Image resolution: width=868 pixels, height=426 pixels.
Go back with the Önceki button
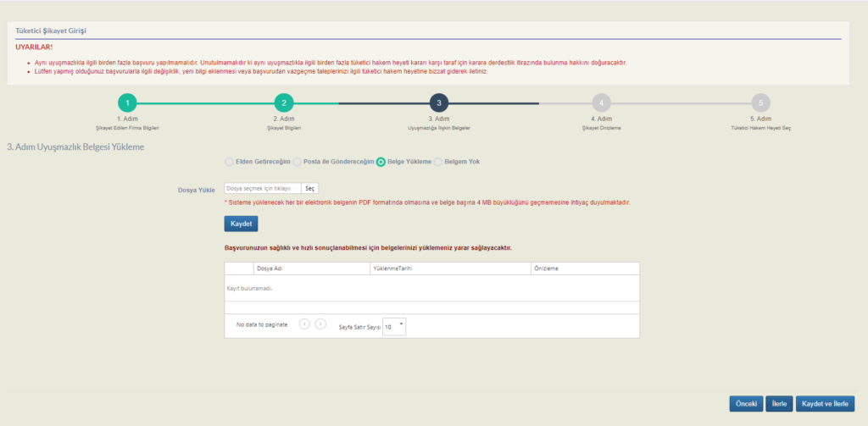coord(746,404)
